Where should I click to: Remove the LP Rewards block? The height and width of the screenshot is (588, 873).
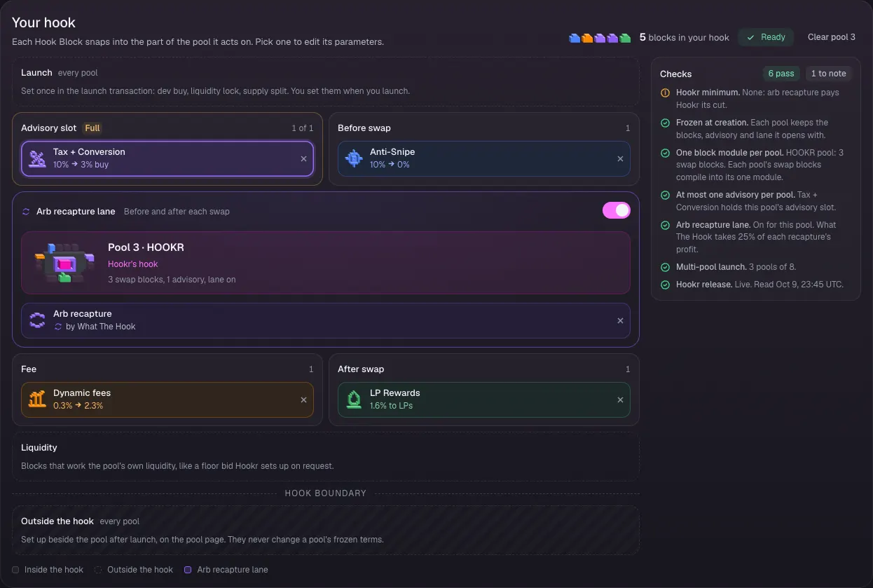click(620, 400)
